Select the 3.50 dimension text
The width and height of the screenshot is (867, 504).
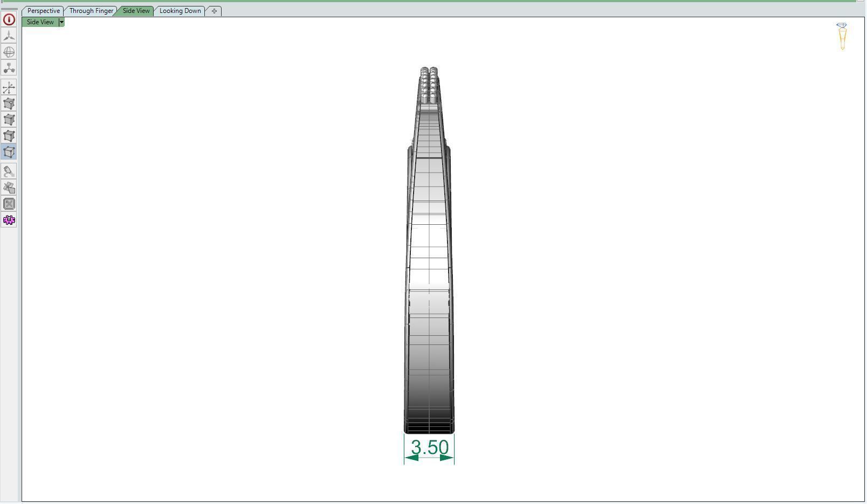pyautogui.click(x=430, y=447)
